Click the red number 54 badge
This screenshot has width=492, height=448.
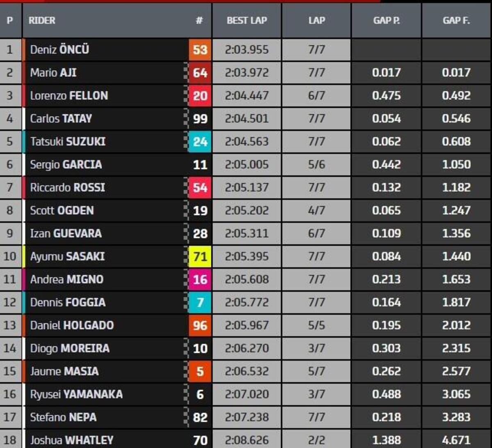(x=200, y=188)
